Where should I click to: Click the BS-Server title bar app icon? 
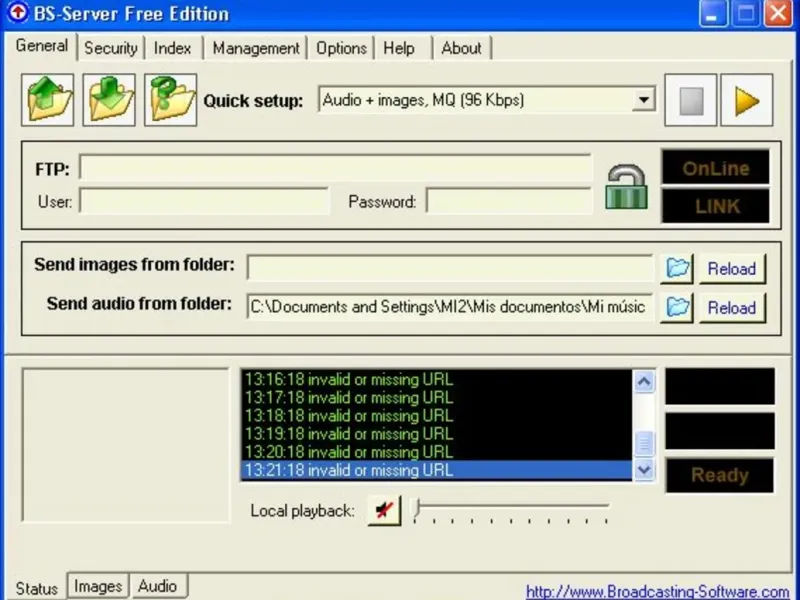pyautogui.click(x=18, y=13)
